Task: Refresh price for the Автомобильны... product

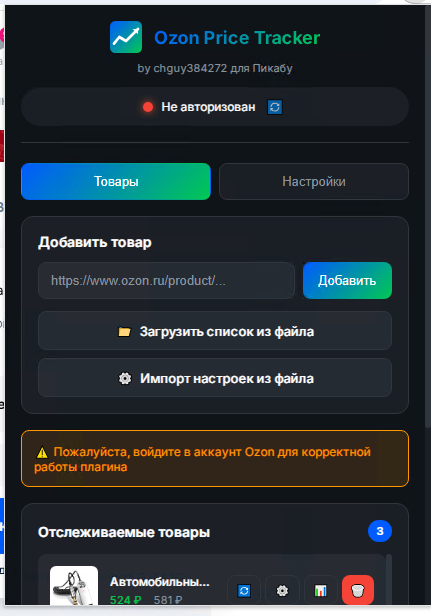Action: (x=244, y=590)
